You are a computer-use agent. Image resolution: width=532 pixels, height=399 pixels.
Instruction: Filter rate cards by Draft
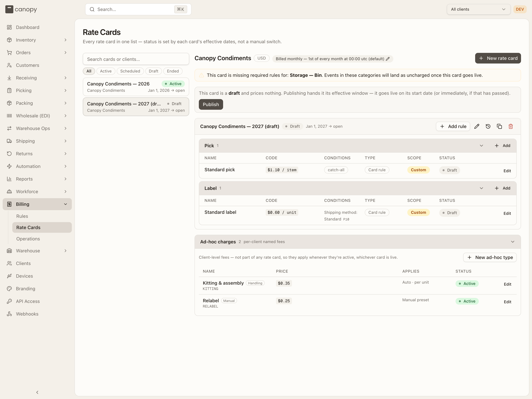(x=153, y=71)
